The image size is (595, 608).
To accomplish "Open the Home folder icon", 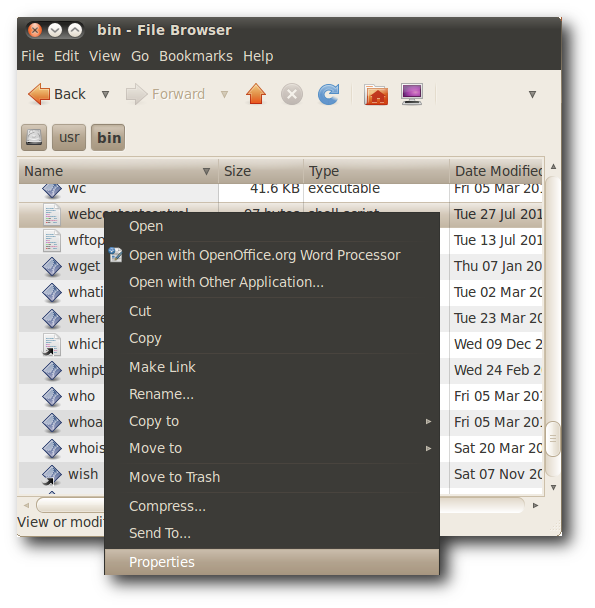I will 376,94.
